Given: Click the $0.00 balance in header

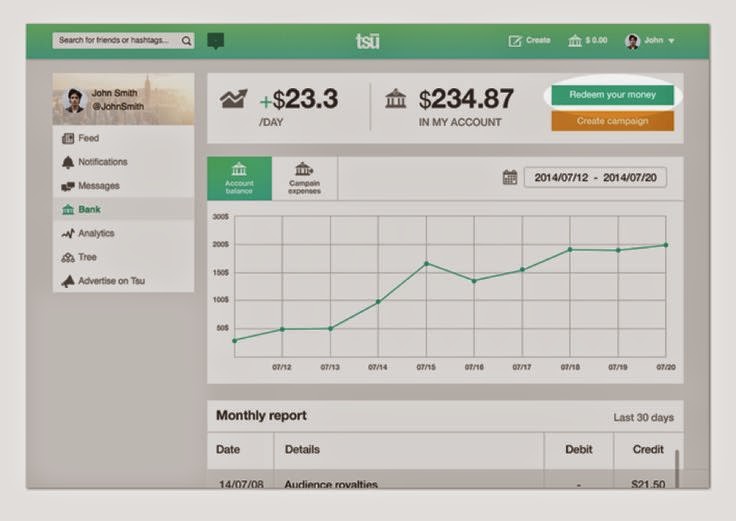Looking at the screenshot, I should tap(596, 40).
